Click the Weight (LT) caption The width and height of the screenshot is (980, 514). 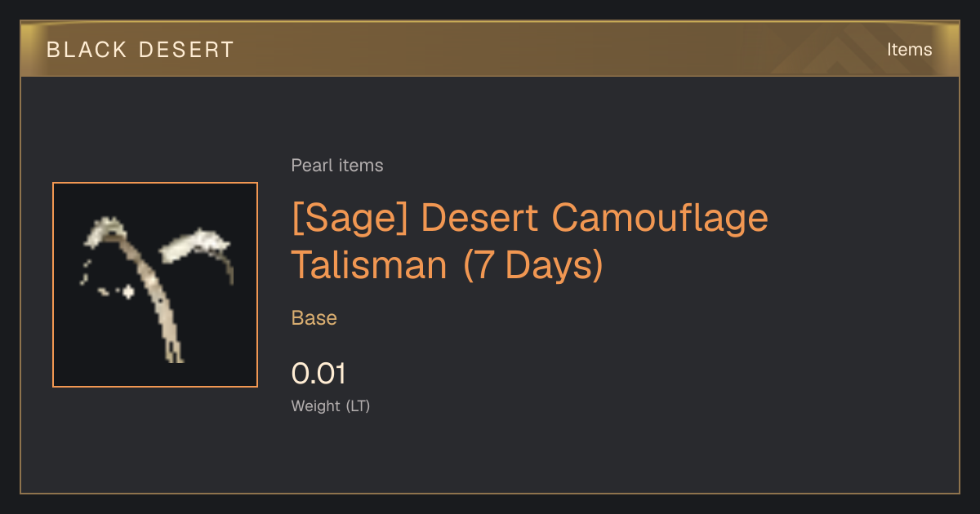(x=331, y=405)
